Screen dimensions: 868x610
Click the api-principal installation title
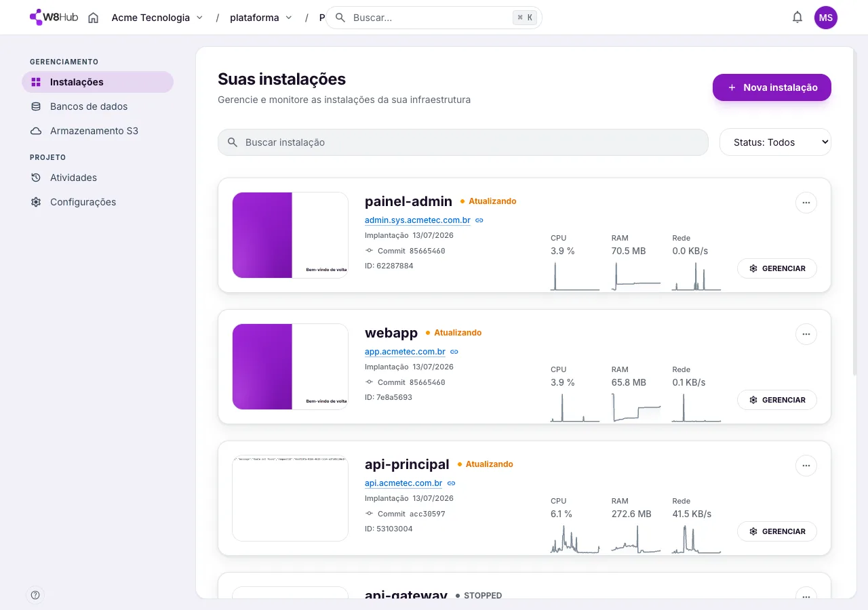tap(407, 464)
